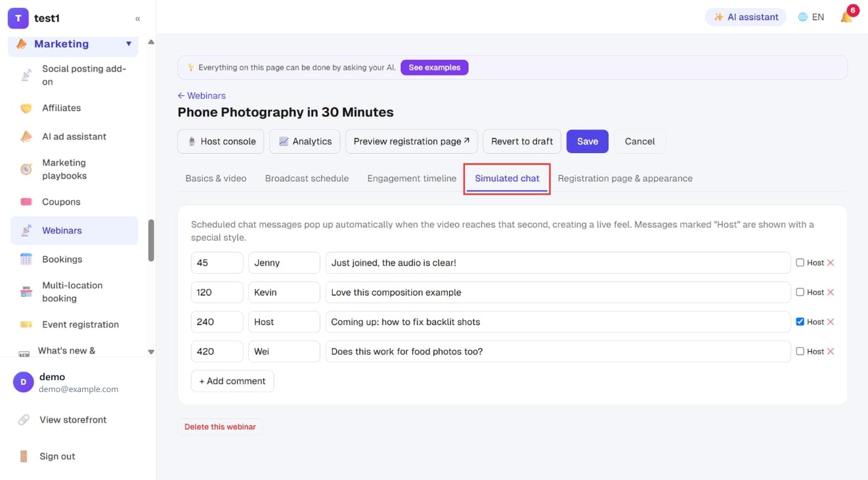The image size is (868, 480).
Task: Open the Broadcast schedule tab
Action: coord(307,179)
